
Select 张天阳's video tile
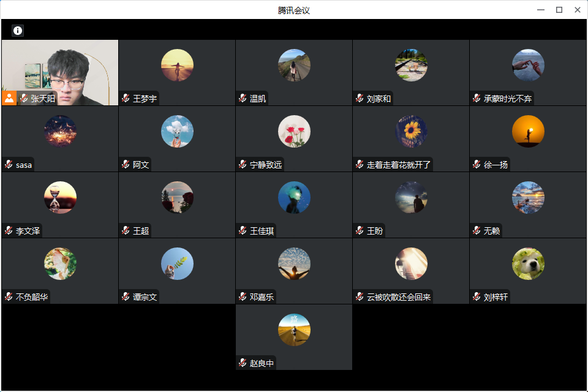coord(60,73)
